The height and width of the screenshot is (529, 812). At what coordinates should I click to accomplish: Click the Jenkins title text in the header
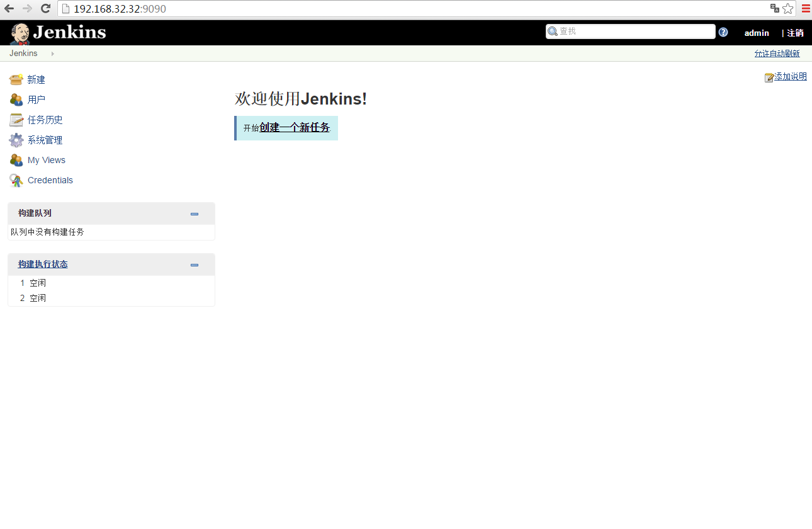(x=69, y=32)
